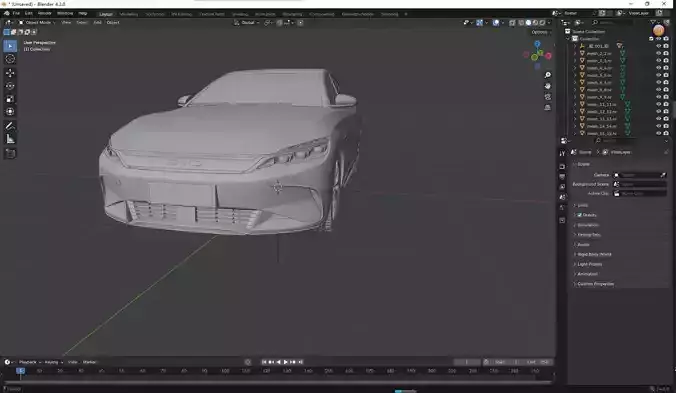Toggle X-ray display in viewport header
The height and width of the screenshot is (393, 676).
coord(512,22)
